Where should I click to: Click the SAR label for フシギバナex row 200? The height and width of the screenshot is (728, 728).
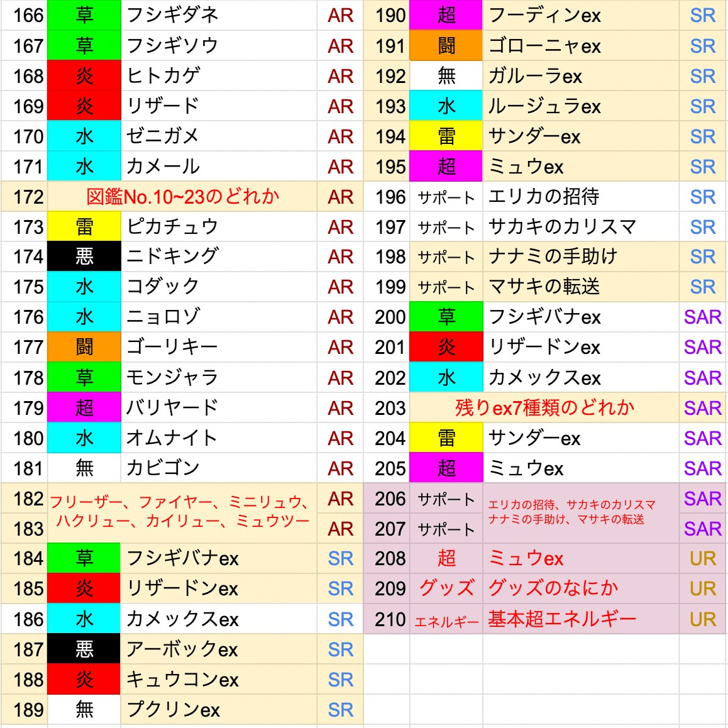click(702, 317)
